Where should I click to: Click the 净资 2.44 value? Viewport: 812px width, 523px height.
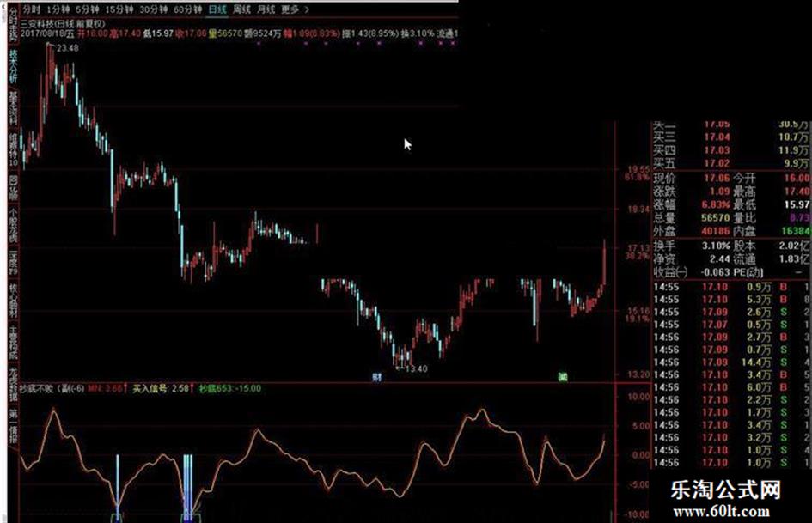720,258
